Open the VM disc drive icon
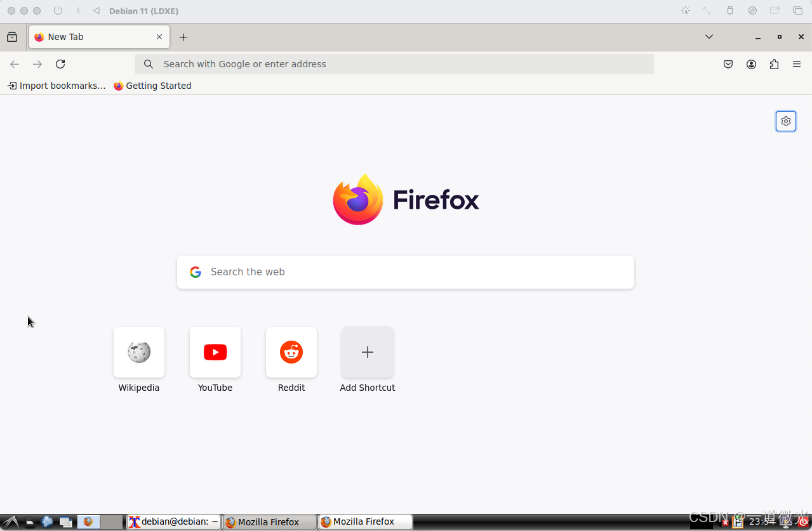This screenshot has height=531, width=812. point(753,11)
